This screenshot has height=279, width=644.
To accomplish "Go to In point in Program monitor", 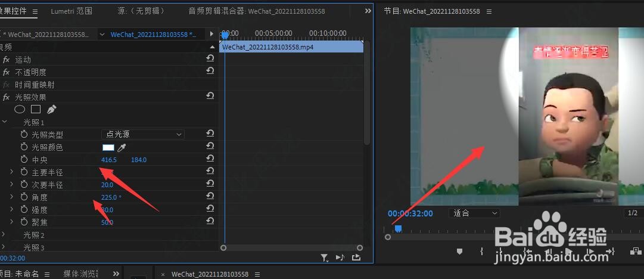I will pyautogui.click(x=528, y=251).
